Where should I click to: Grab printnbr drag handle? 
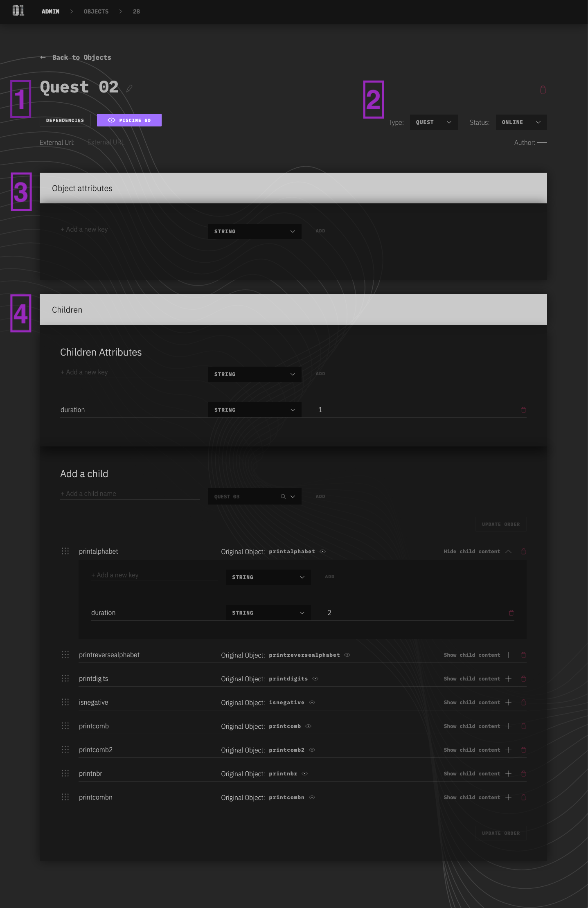click(65, 773)
